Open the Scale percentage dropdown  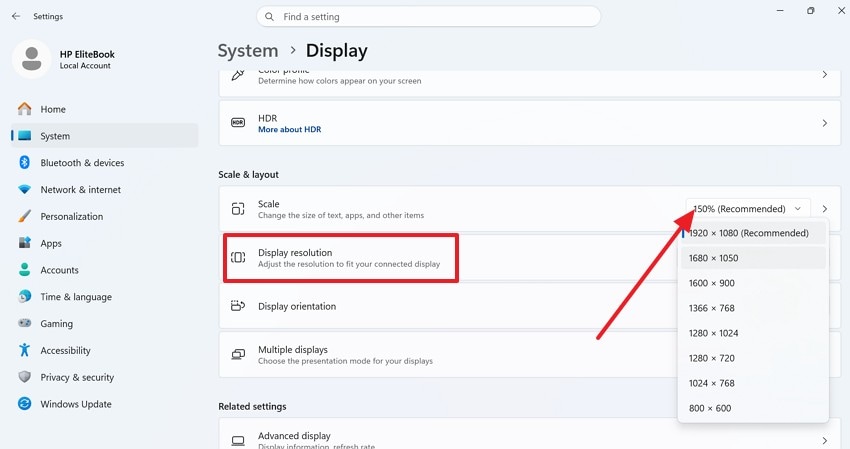coord(748,209)
